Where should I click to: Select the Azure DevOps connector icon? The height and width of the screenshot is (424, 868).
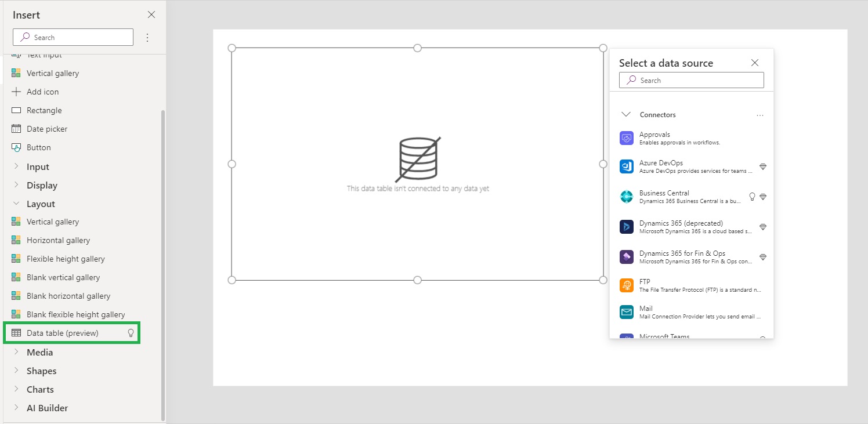point(626,166)
